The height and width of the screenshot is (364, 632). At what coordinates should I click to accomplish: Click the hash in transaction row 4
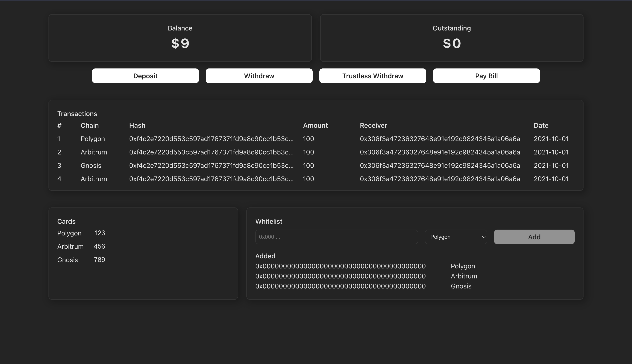point(211,179)
